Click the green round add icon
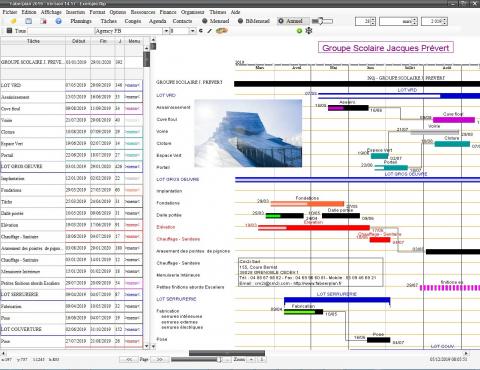Screen dimensions: 480x370 point(299,31)
